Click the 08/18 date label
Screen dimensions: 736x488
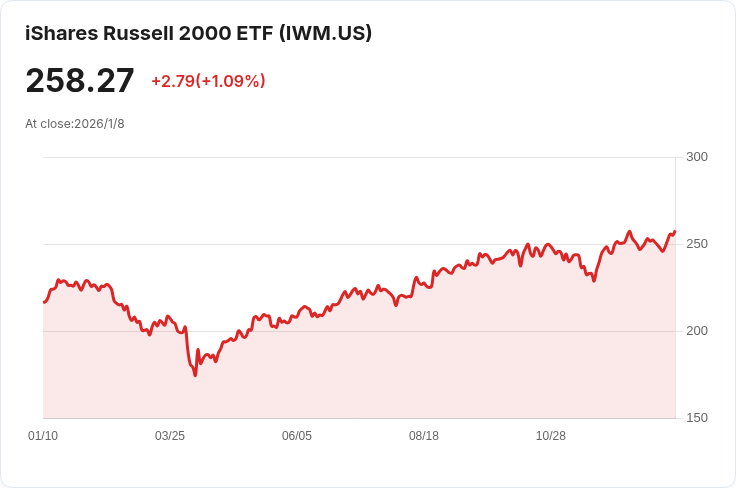point(424,436)
